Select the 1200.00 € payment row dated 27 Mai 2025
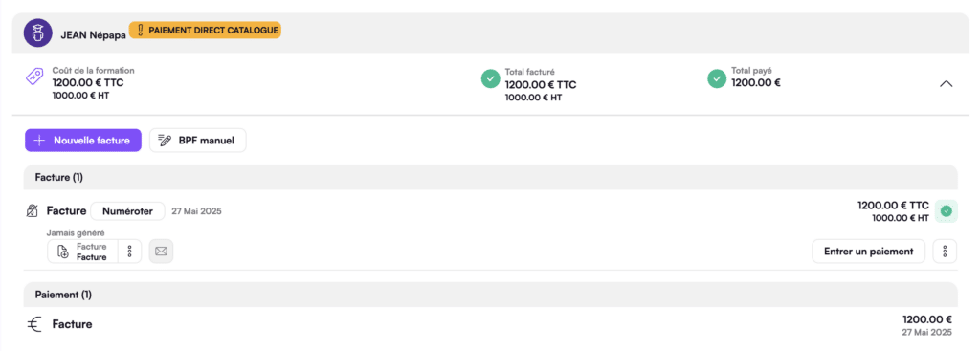980x351 pixels. pyautogui.click(x=491, y=325)
